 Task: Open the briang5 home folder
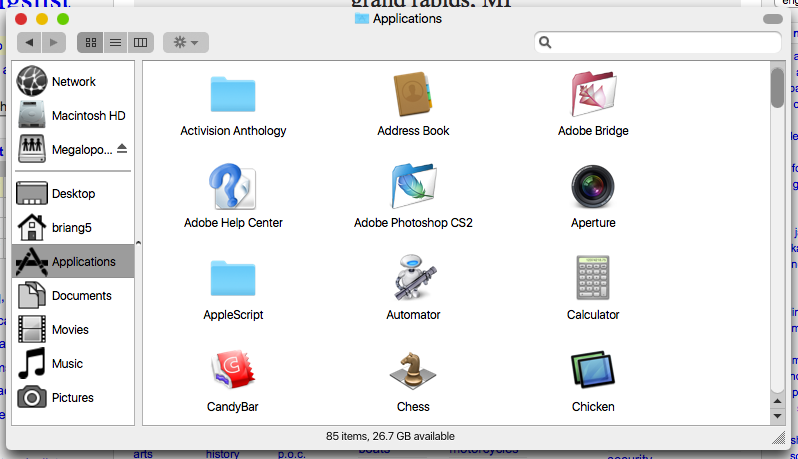[73, 227]
